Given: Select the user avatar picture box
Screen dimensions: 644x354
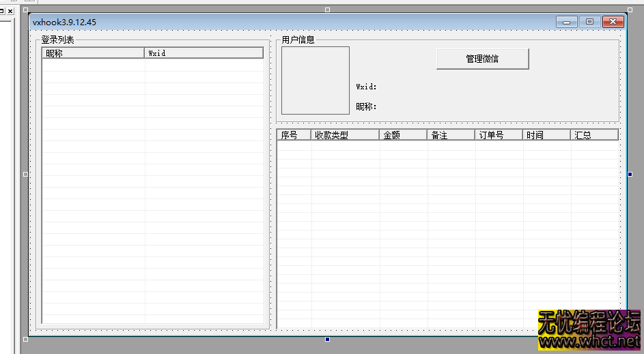Looking at the screenshot, I should click(x=315, y=80).
